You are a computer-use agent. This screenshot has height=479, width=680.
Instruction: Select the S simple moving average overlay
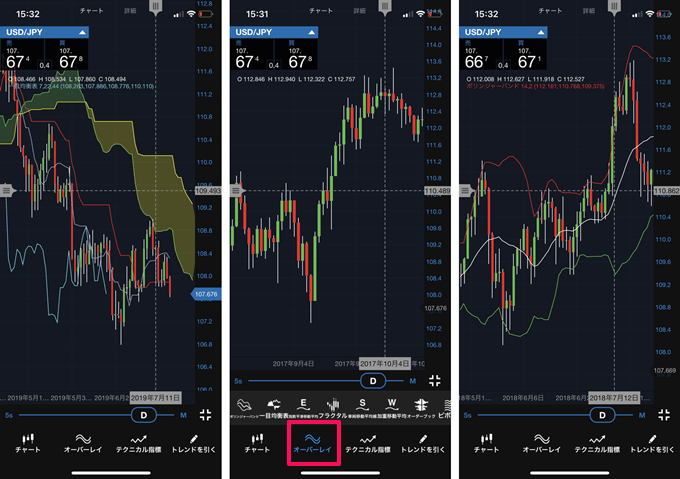point(362,408)
